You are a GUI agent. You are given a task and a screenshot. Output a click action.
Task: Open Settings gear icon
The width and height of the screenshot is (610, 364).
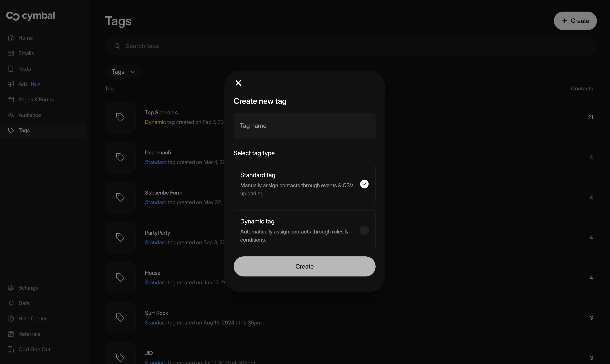pos(11,288)
